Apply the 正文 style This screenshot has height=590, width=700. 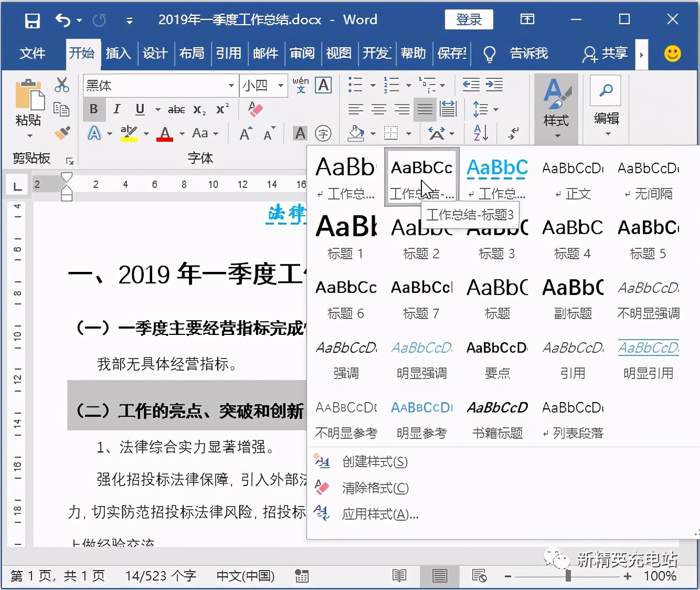tap(572, 177)
